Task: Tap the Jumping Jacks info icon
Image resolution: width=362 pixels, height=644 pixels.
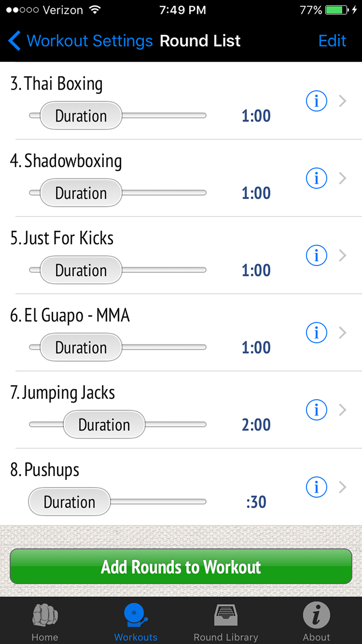Action: click(x=316, y=410)
